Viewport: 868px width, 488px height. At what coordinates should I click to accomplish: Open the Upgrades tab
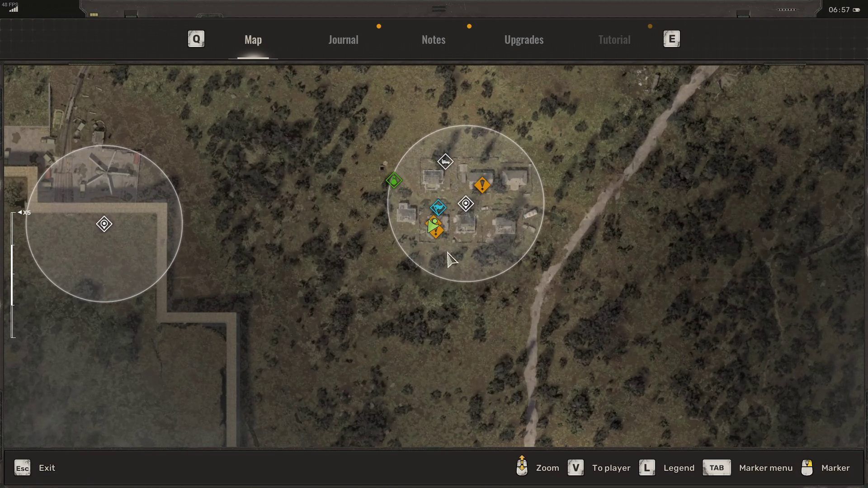[524, 40]
